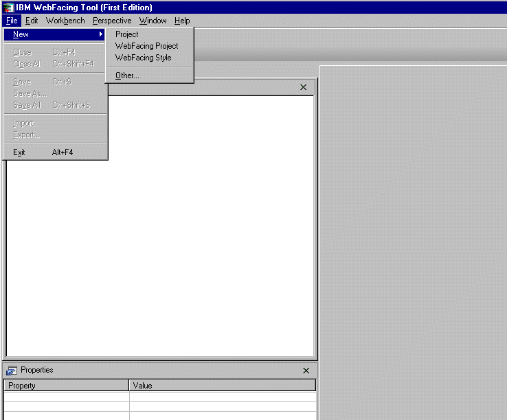Choose Other... from New submenu
Image resolution: width=507 pixels, height=420 pixels.
pyautogui.click(x=149, y=75)
